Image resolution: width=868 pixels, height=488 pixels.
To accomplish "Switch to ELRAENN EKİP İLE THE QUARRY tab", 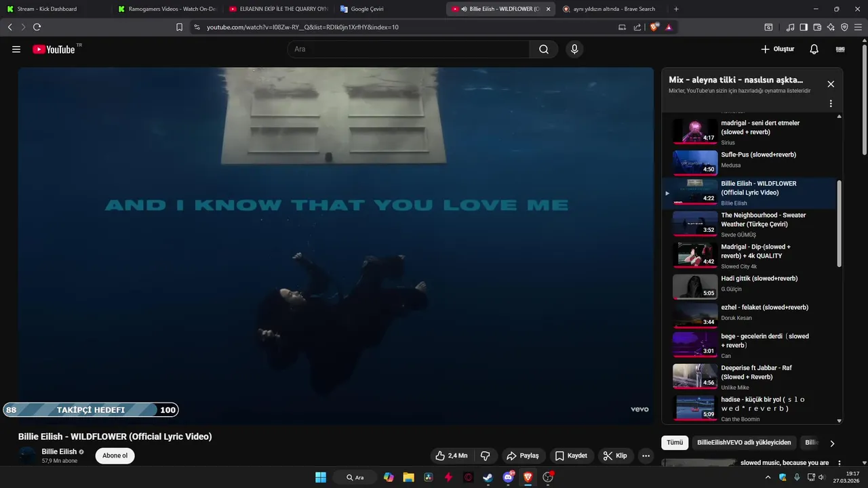I will (278, 9).
